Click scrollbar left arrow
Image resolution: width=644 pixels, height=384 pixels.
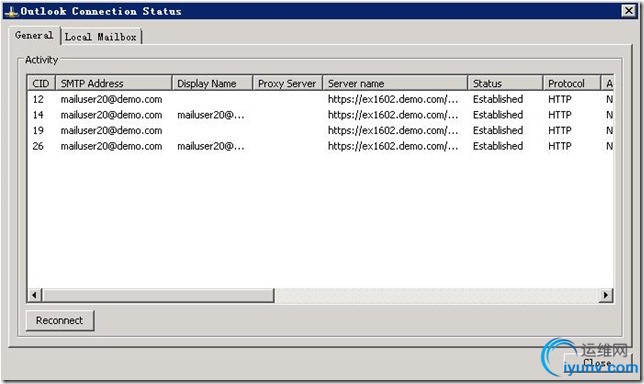34,294
